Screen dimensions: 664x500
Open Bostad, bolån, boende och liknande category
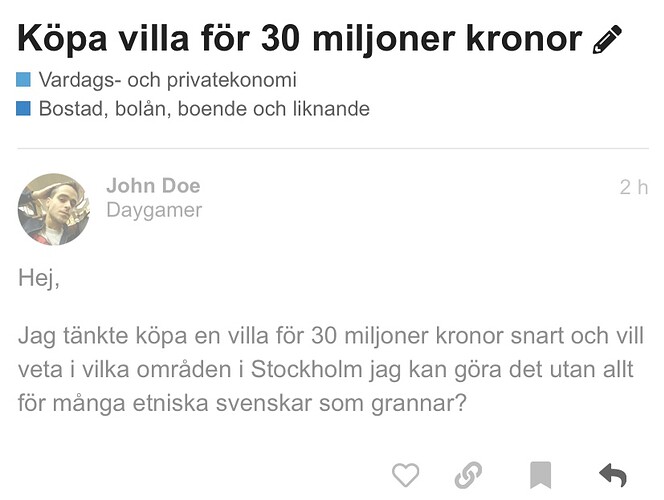[x=204, y=109]
